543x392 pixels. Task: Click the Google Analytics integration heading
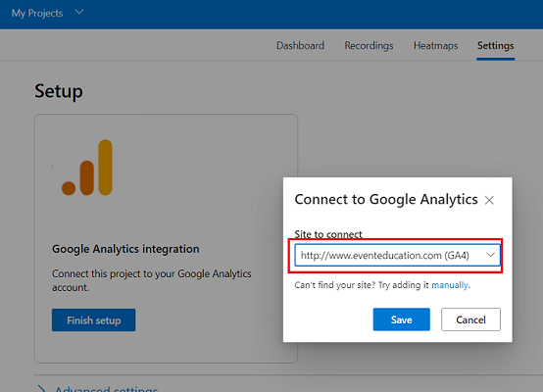[125, 249]
